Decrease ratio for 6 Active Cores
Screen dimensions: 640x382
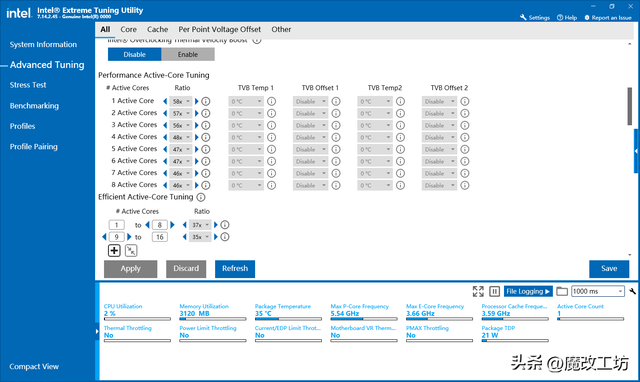[x=165, y=161]
